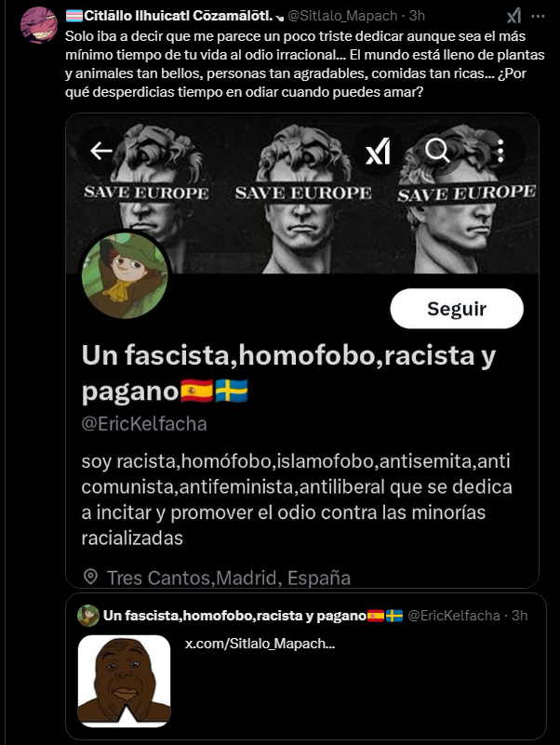This screenshot has height=745, width=560.
Task: Click the Citlāllo Ilhuicatl Cōzamālōtl display name
Action: point(178,16)
